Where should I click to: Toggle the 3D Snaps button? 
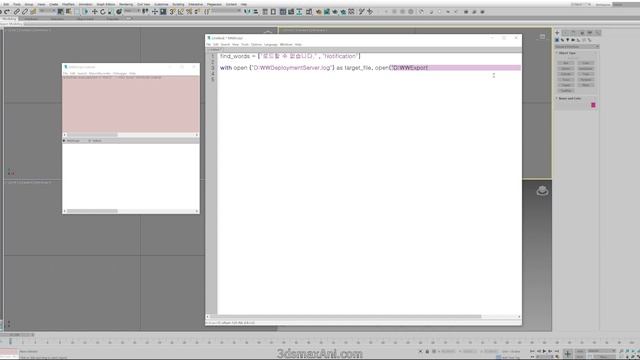point(173,12)
